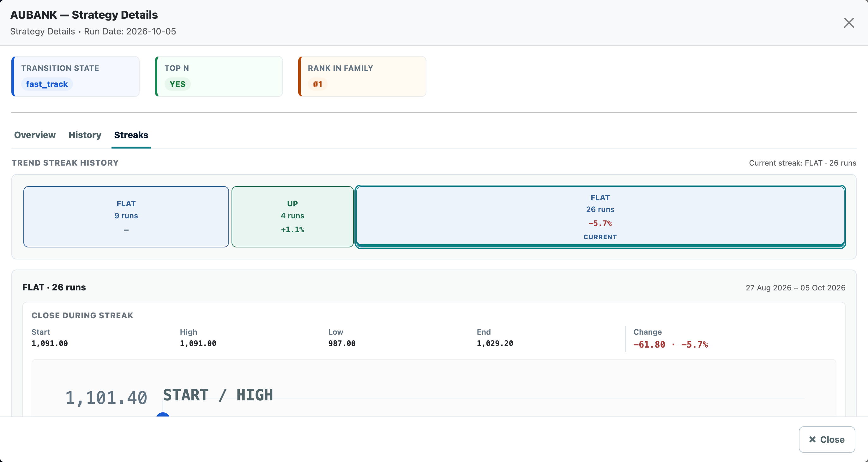Click the YES badge under Top N
Screen dimensions: 868x462
pos(178,84)
